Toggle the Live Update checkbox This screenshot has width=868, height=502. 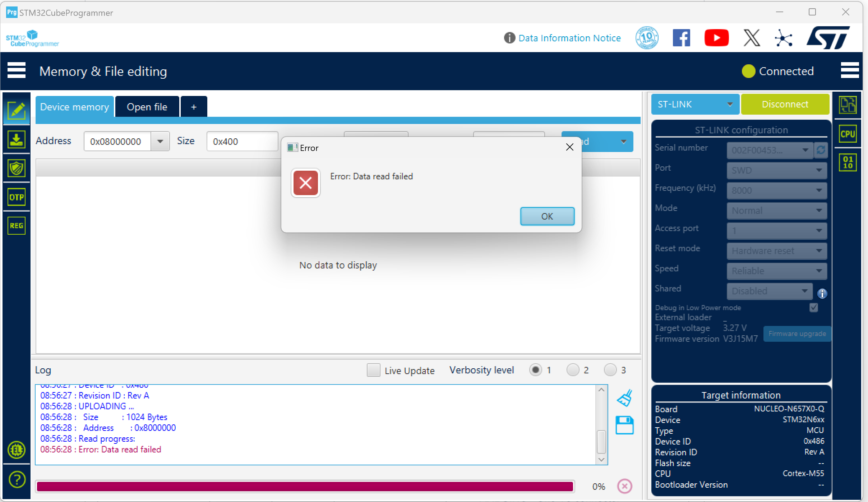point(373,370)
